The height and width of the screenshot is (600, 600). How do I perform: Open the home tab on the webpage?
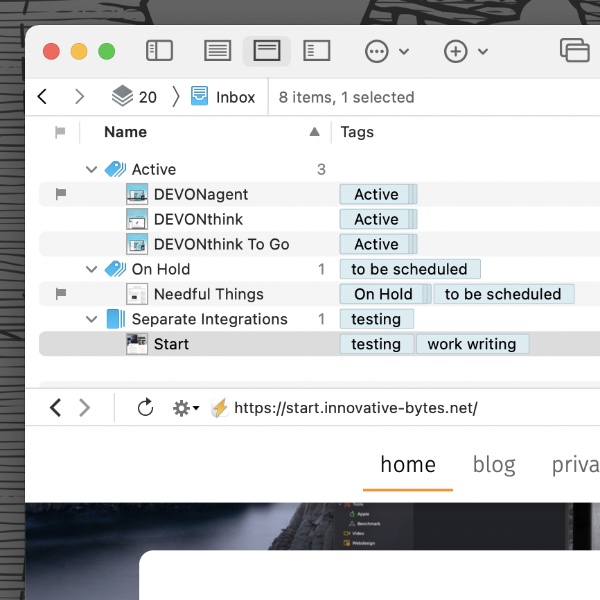[408, 465]
